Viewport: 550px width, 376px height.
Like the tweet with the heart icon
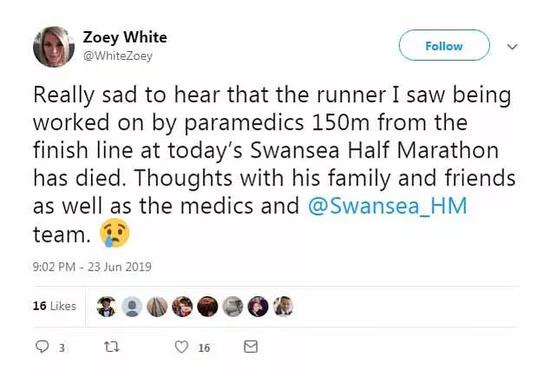181,347
